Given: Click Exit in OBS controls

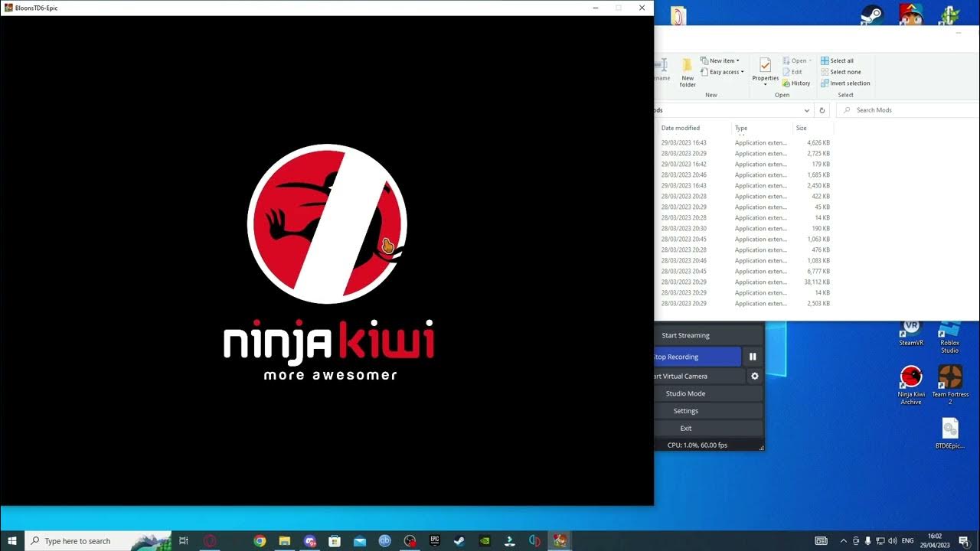Looking at the screenshot, I should click(708, 429).
